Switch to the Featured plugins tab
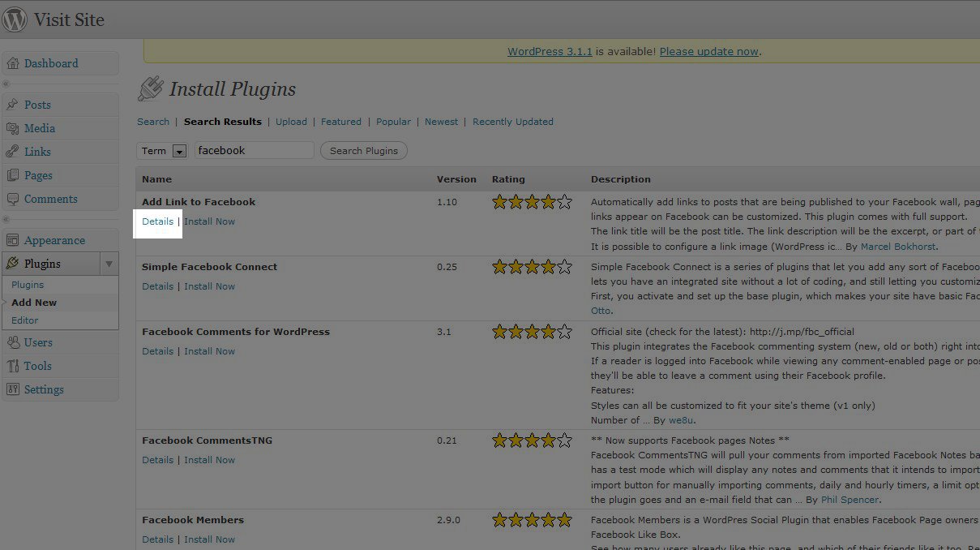Screen dimensions: 980x550 [x=340, y=122]
